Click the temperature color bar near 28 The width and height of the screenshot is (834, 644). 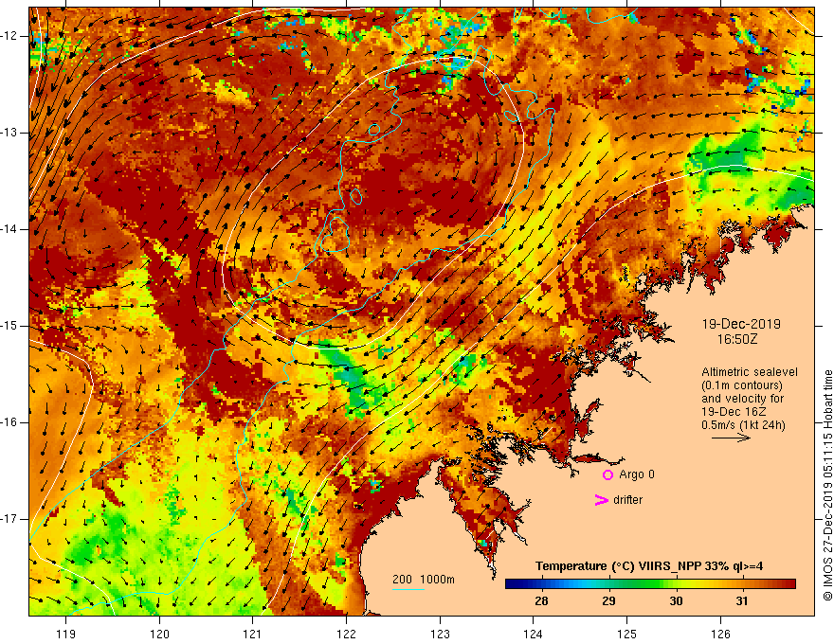(541, 584)
